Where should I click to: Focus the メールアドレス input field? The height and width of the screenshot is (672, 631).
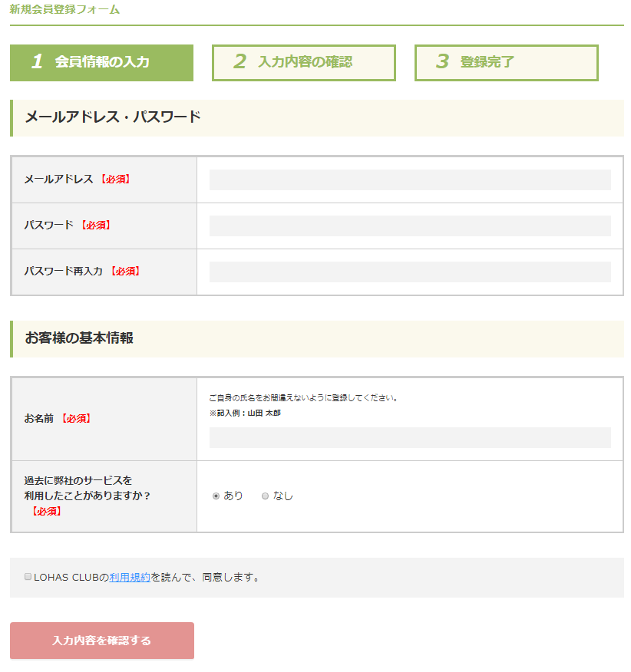(410, 180)
